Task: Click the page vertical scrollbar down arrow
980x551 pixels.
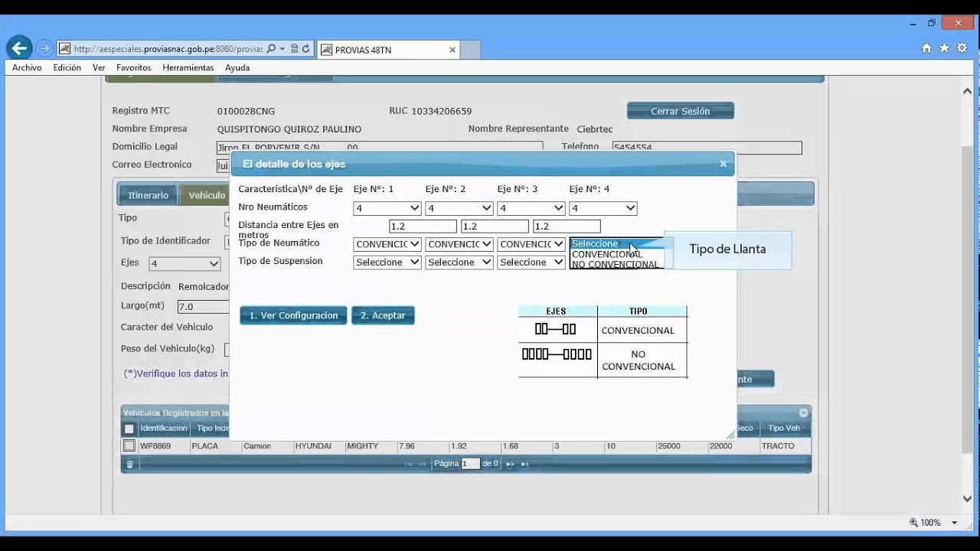Action: coord(967,499)
